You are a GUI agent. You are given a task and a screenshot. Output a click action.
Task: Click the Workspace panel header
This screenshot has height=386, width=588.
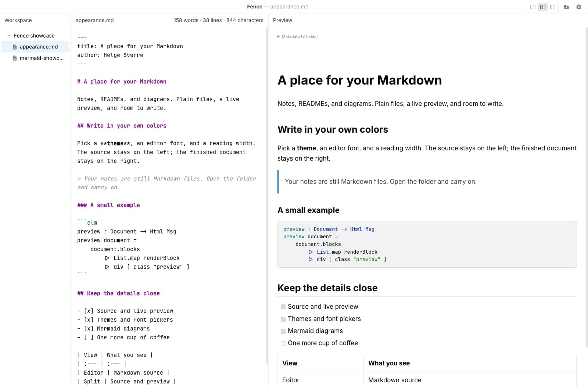click(18, 20)
